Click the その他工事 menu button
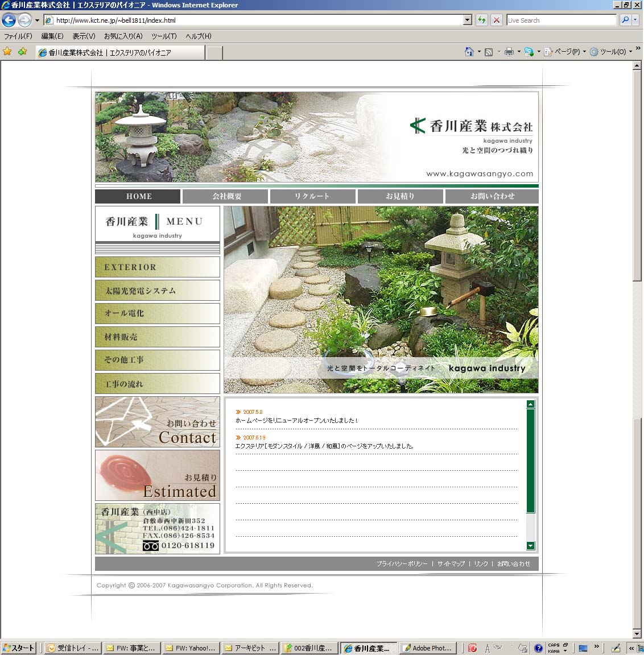The image size is (644, 655). coord(157,360)
